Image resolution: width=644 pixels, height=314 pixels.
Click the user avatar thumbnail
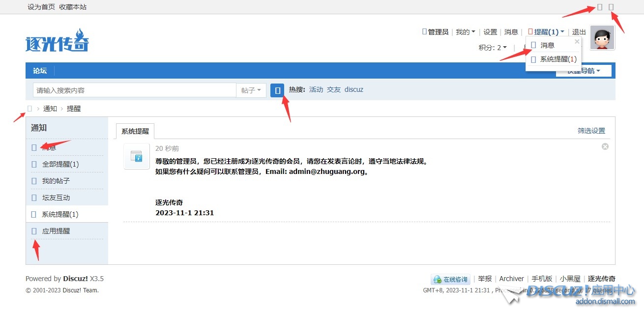602,38
